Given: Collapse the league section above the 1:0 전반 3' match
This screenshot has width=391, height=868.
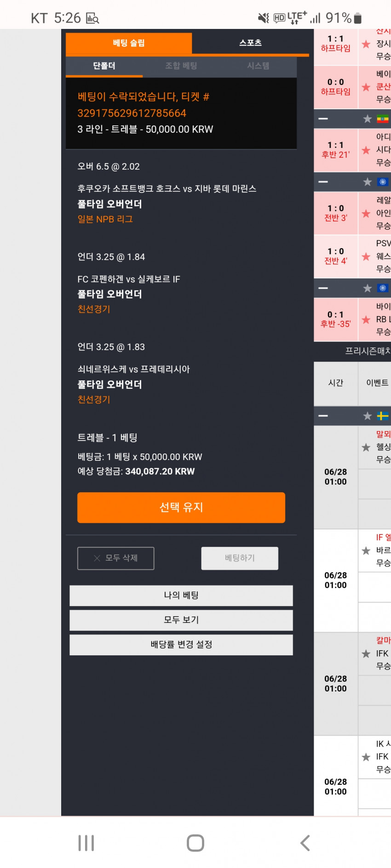Looking at the screenshot, I should [x=323, y=182].
